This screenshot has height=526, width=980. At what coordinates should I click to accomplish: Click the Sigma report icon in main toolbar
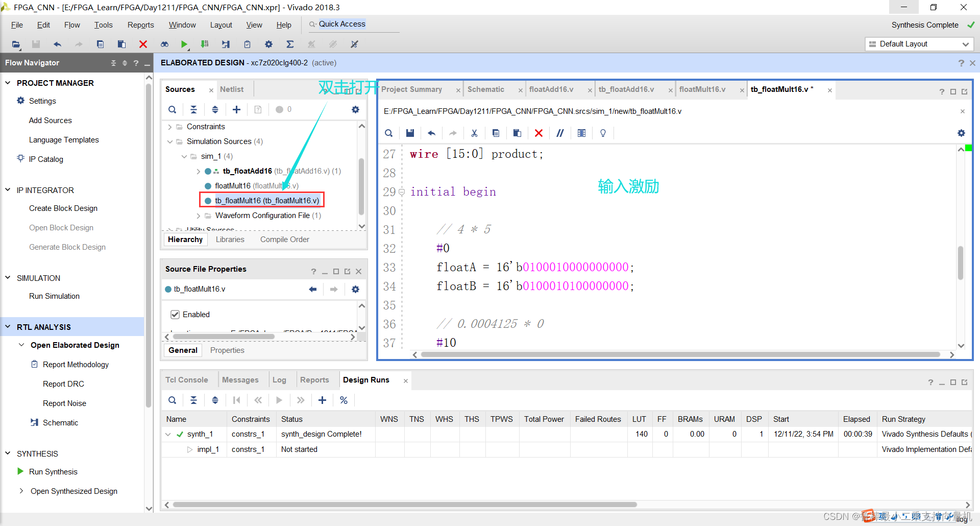point(290,44)
